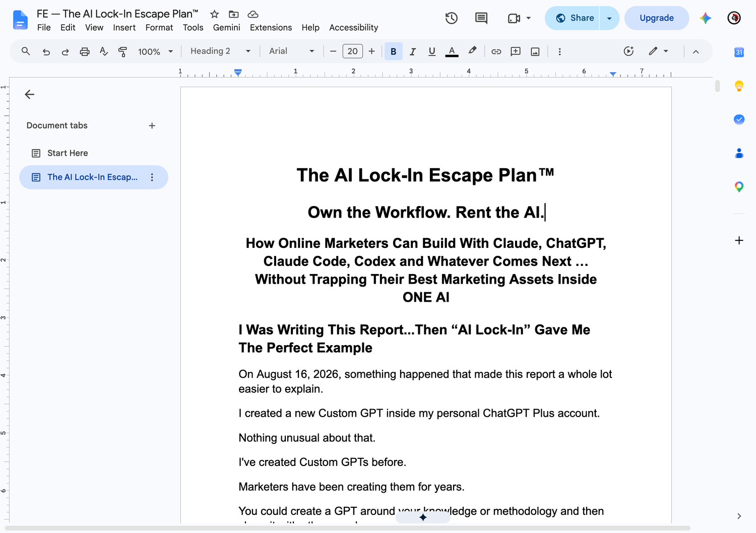The width and height of the screenshot is (756, 533).
Task: Open options for AI Lock-In tab
Action: 152,177
